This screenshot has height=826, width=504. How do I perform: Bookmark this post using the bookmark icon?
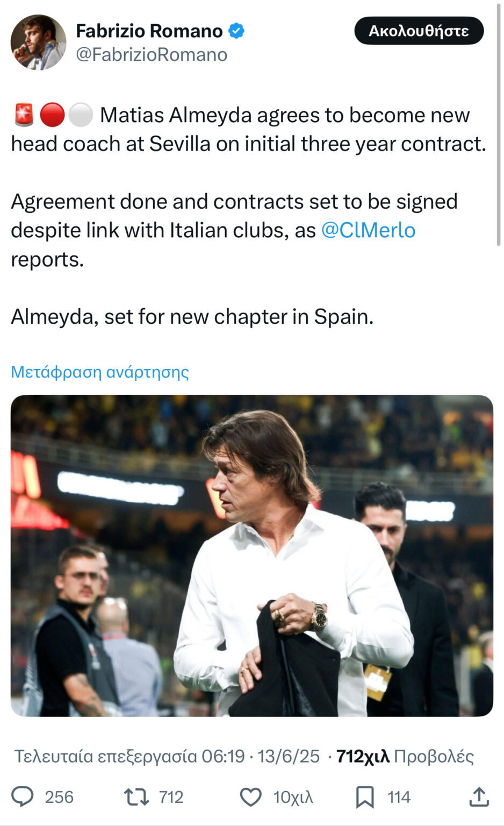coord(365,796)
